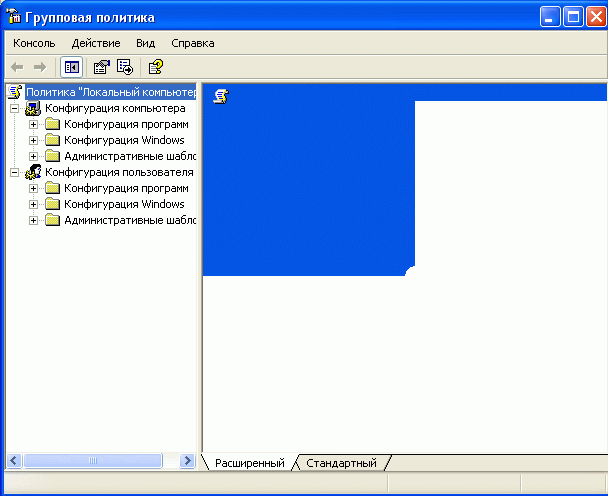Open the Действие menu
Image resolution: width=608 pixels, height=496 pixels.
tap(96, 43)
